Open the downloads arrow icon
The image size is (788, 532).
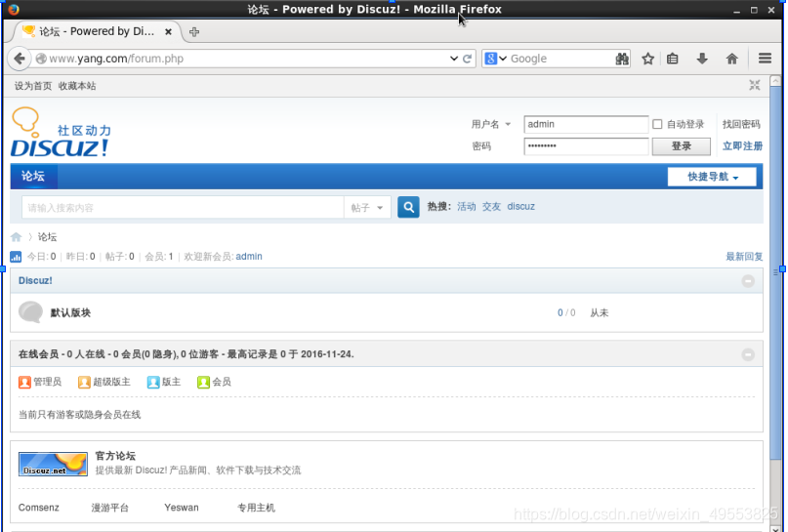pyautogui.click(x=702, y=59)
